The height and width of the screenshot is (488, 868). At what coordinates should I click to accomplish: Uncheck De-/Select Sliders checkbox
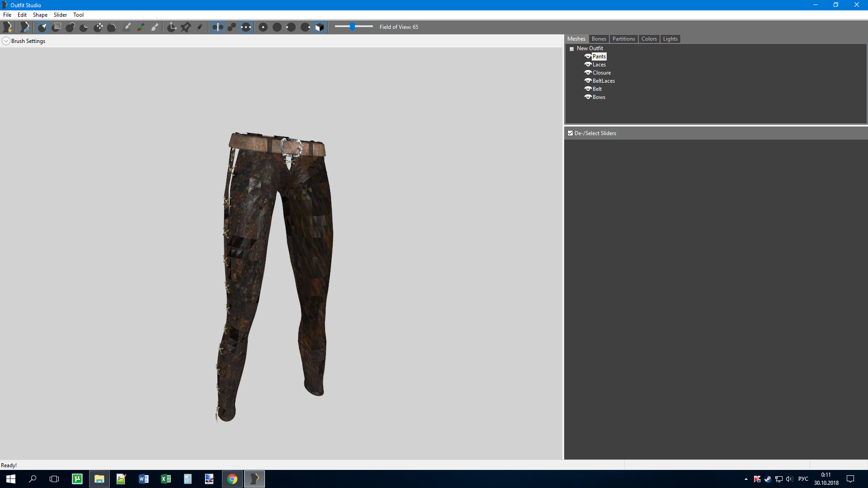[x=571, y=133]
